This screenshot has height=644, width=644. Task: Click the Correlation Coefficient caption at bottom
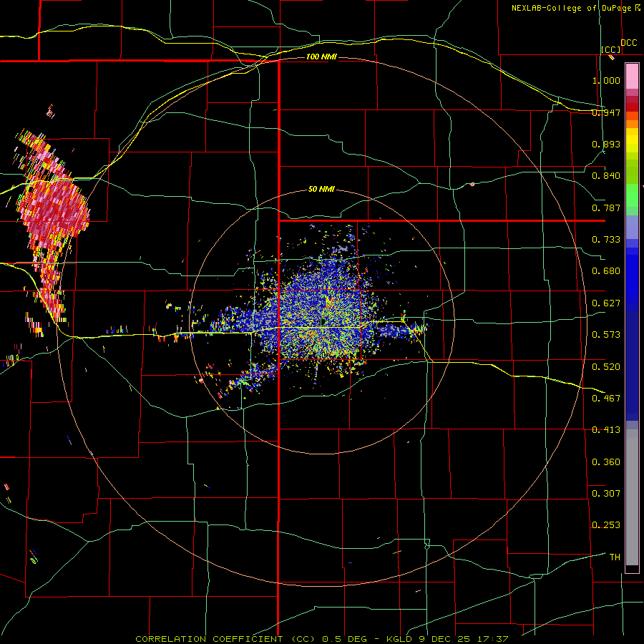click(x=322, y=639)
